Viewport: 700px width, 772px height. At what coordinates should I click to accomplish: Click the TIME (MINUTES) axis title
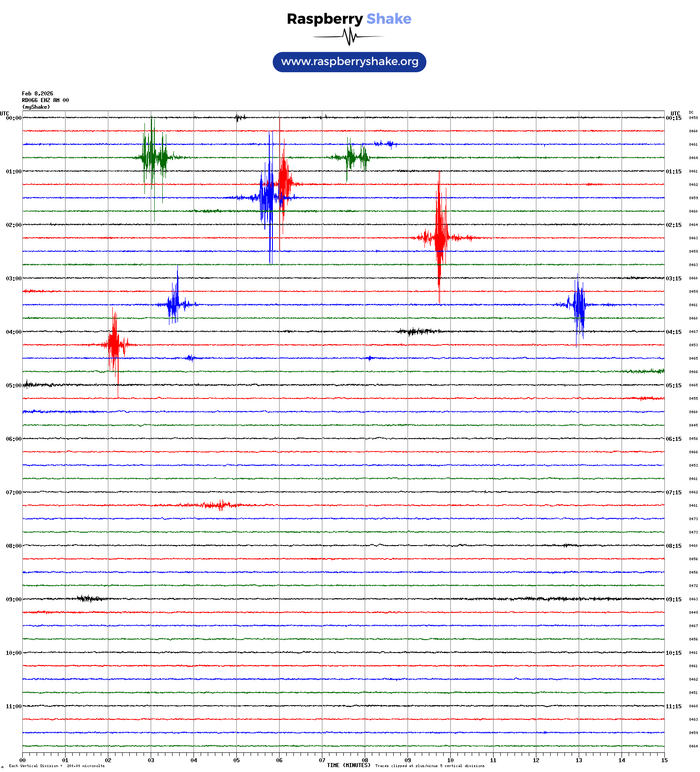pos(348,765)
